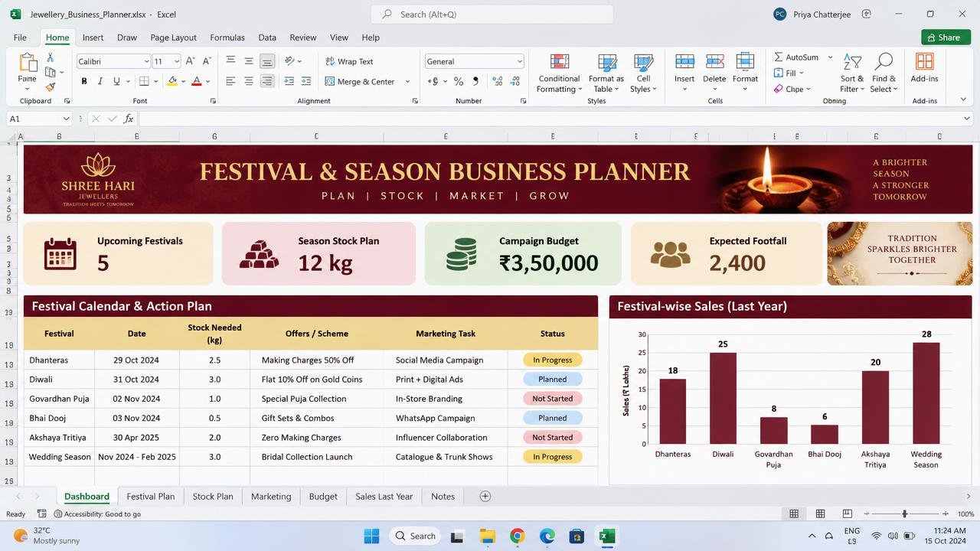Click the Comma Style icon
This screenshot has width=980, height=551.
pyautogui.click(x=475, y=81)
